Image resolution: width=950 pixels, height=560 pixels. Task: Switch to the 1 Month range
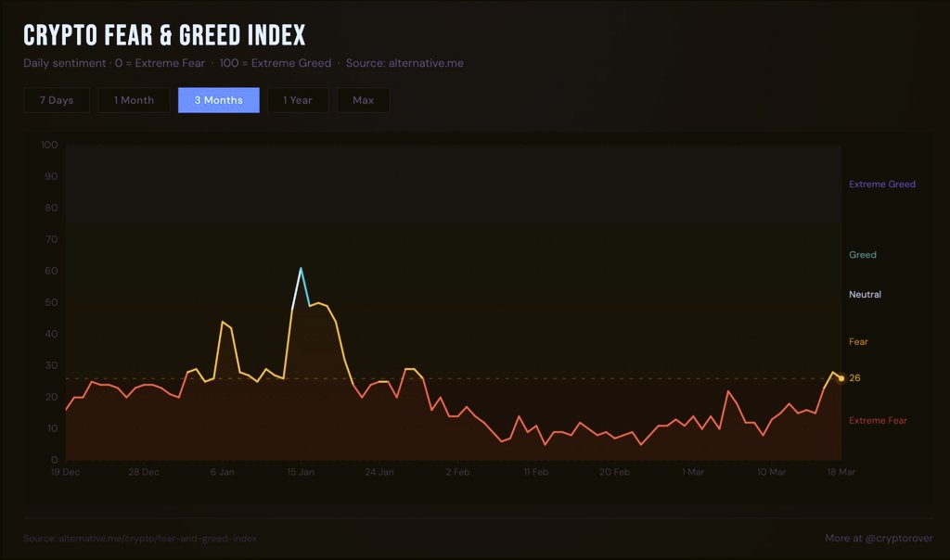134,100
